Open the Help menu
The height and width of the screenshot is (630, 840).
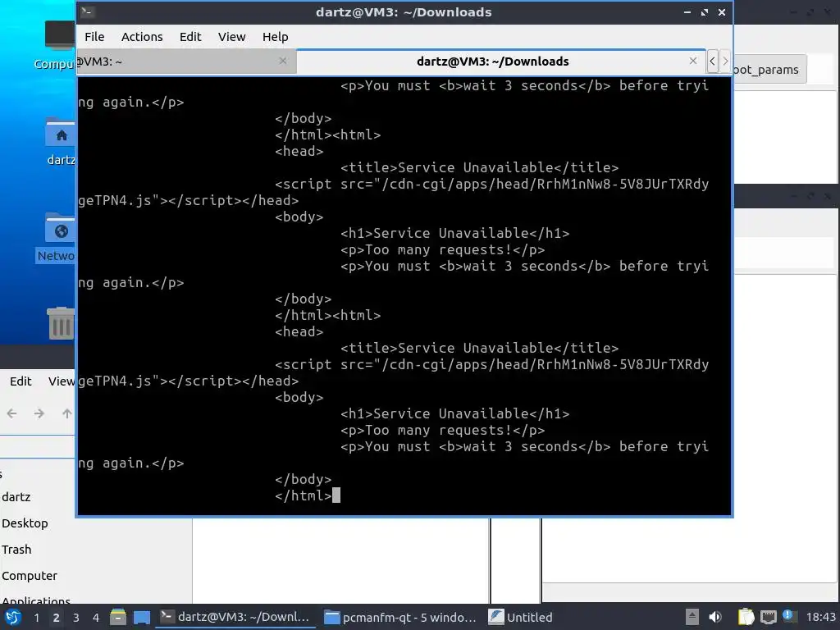point(276,37)
